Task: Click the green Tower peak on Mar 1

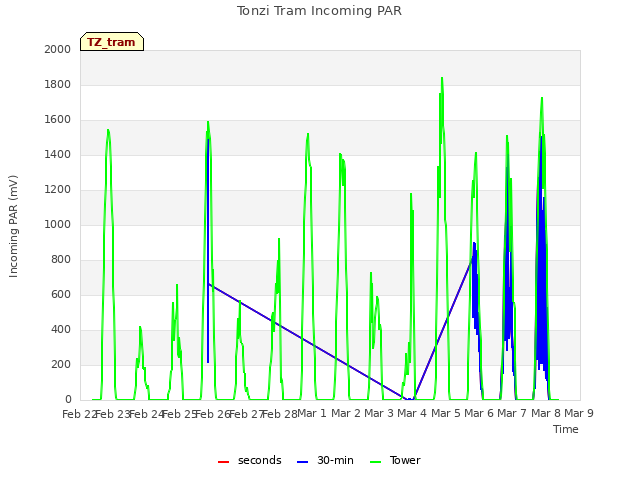Action: pyautogui.click(x=308, y=135)
